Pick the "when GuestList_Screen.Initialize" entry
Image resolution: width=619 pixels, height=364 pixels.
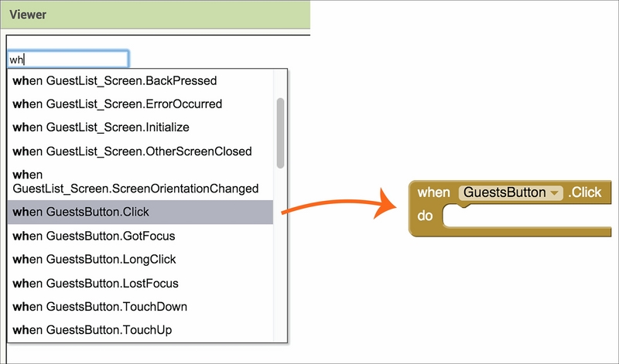[x=101, y=127]
